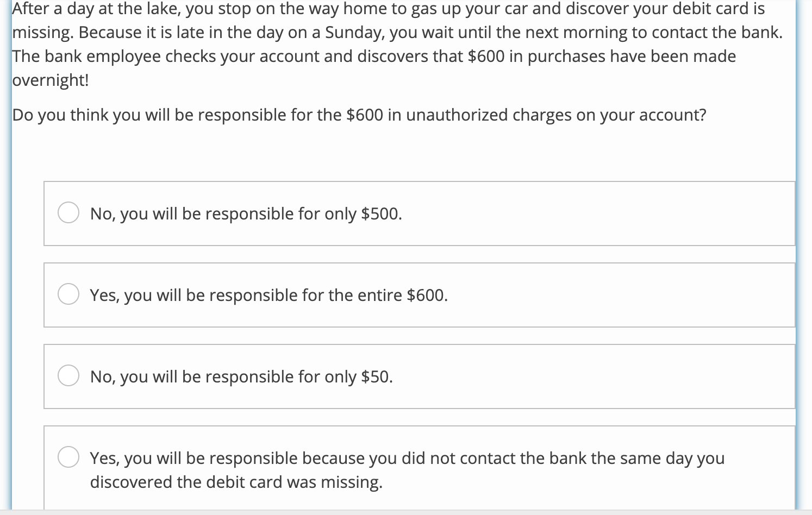Click the third answer option box

(419, 376)
